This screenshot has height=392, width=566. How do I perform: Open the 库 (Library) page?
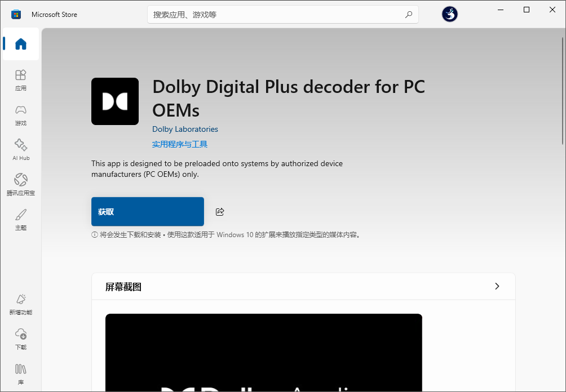click(x=20, y=374)
